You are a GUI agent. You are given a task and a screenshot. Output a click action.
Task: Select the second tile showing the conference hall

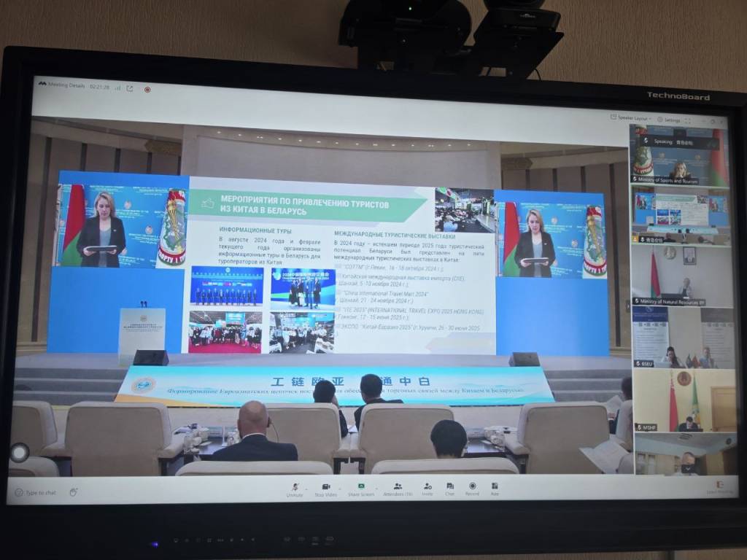[681, 215]
